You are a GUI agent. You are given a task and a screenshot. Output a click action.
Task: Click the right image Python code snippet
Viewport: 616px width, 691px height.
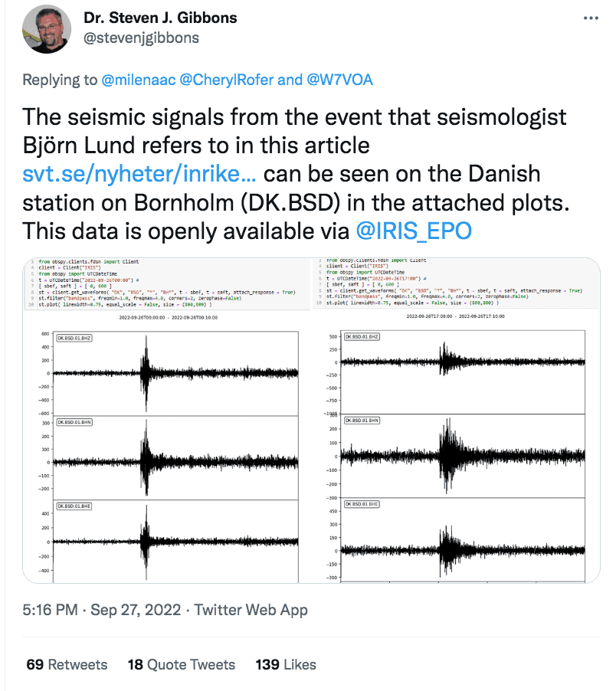coord(457,282)
